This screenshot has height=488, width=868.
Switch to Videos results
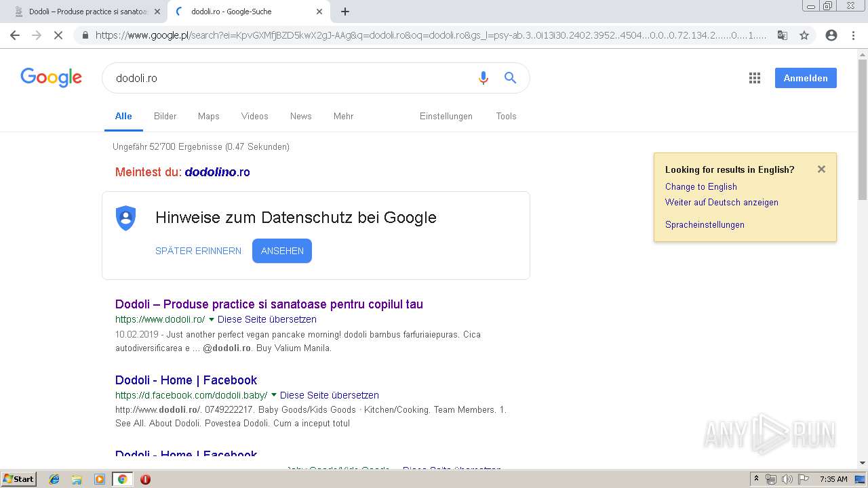click(255, 116)
